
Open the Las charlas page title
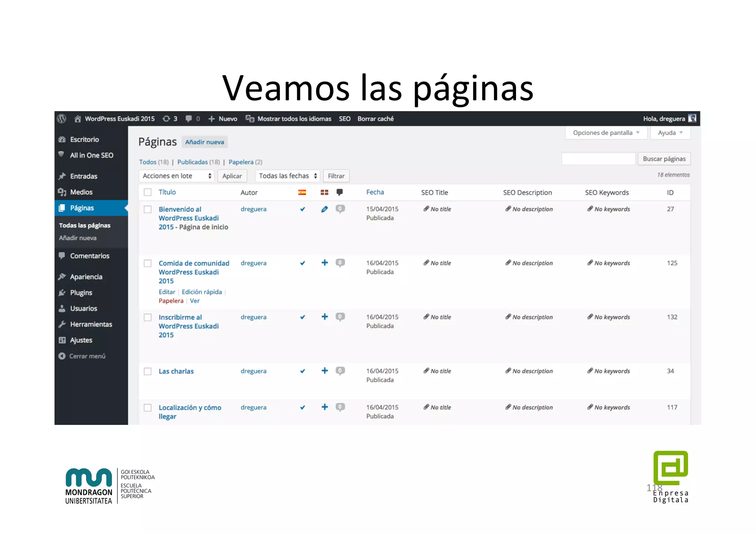coord(176,371)
